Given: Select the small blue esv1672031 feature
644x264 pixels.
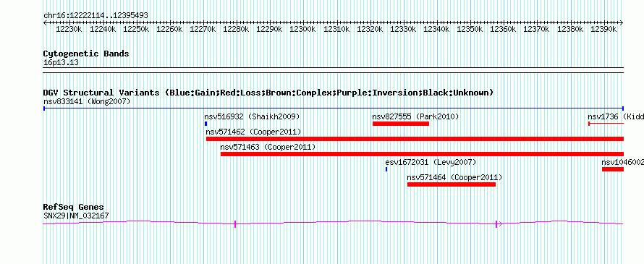Looking at the screenshot, I should click(386, 169).
